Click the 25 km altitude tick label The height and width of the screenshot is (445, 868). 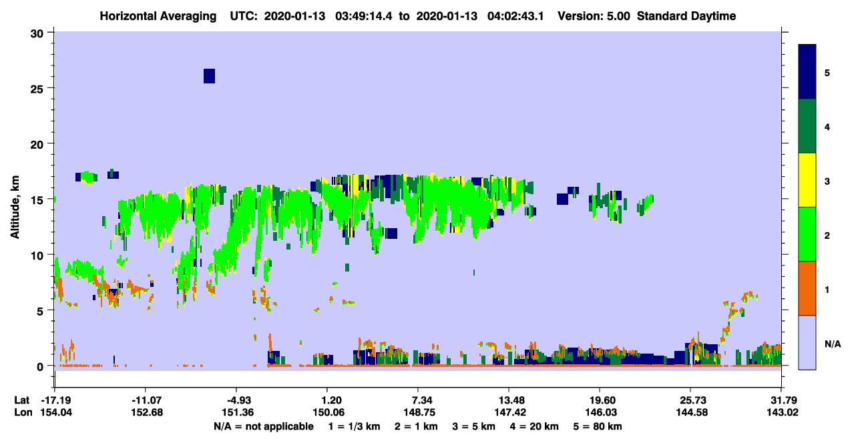click(x=39, y=88)
